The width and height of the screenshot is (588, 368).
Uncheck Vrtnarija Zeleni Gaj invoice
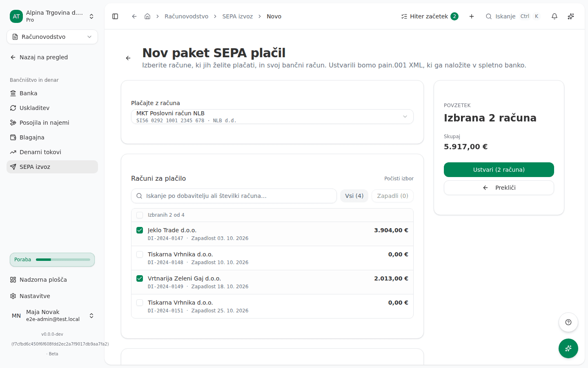click(x=140, y=278)
